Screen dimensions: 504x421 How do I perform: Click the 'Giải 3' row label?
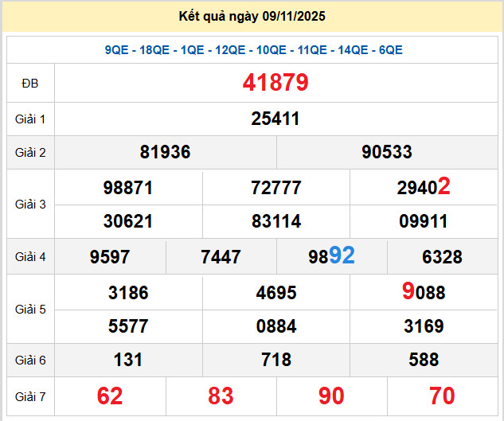(x=30, y=205)
